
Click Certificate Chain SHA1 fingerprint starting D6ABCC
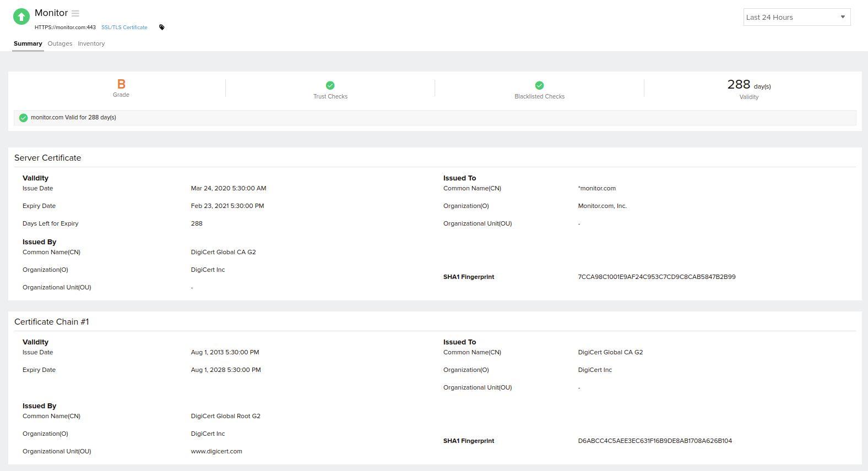click(655, 441)
